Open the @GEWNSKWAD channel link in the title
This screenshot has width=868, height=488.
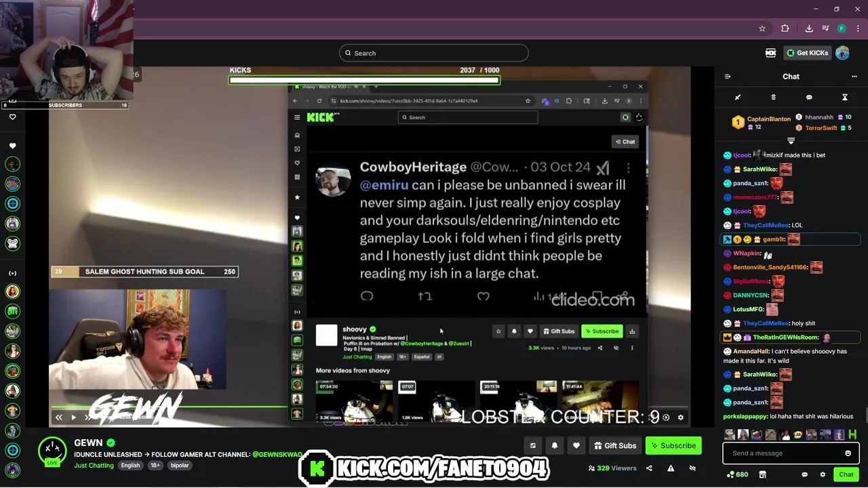277,455
